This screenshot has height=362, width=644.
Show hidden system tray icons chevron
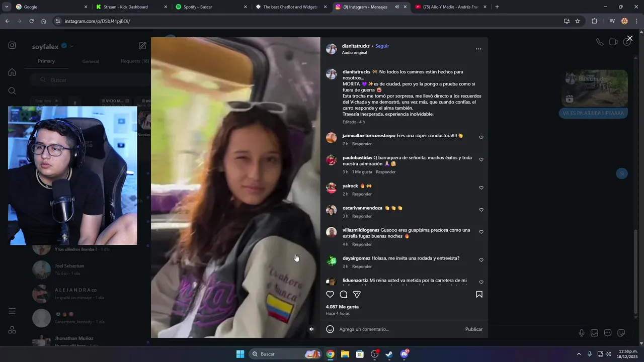click(x=579, y=354)
